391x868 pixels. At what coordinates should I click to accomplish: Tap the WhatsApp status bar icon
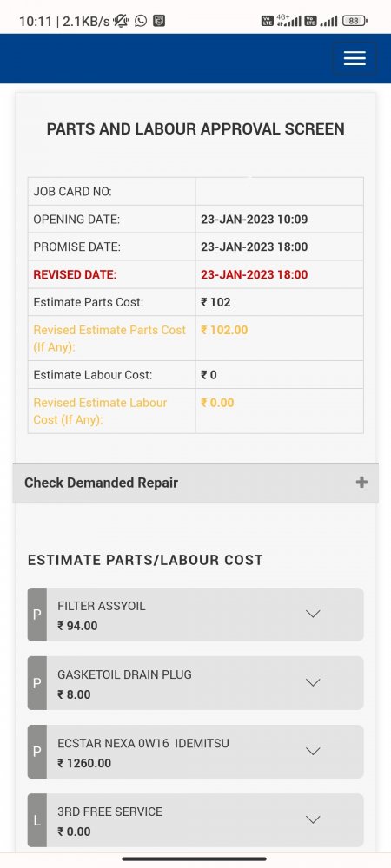pos(141,21)
